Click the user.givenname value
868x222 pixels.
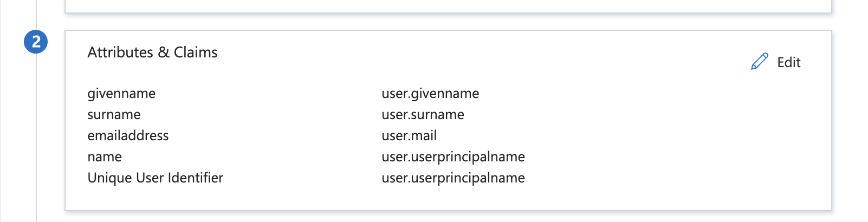pyautogui.click(x=430, y=94)
